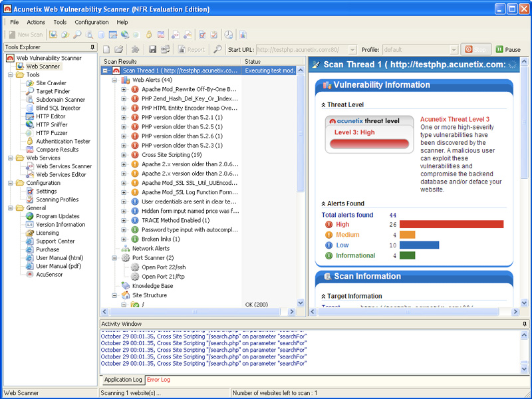Open the Profile dropdown list

(x=454, y=49)
